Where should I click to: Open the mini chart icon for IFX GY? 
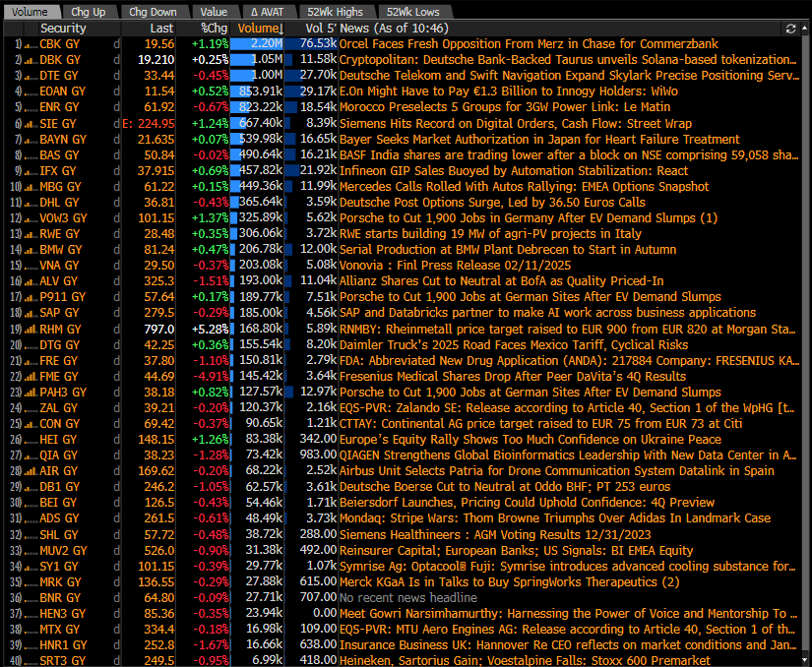pos(31,171)
